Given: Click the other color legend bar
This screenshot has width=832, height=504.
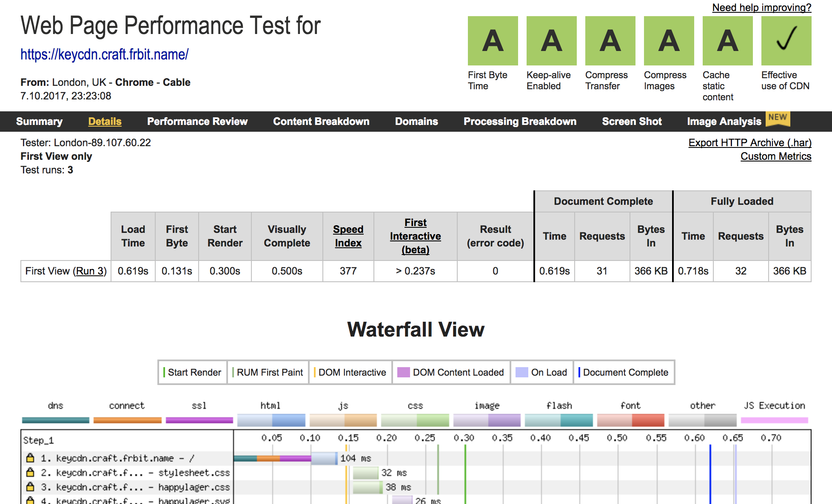Looking at the screenshot, I should click(703, 420).
